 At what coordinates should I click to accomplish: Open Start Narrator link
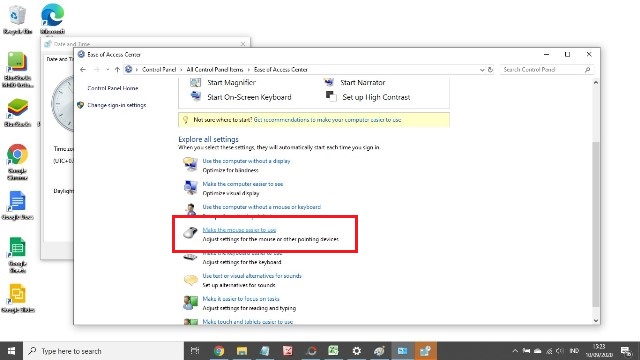363,82
